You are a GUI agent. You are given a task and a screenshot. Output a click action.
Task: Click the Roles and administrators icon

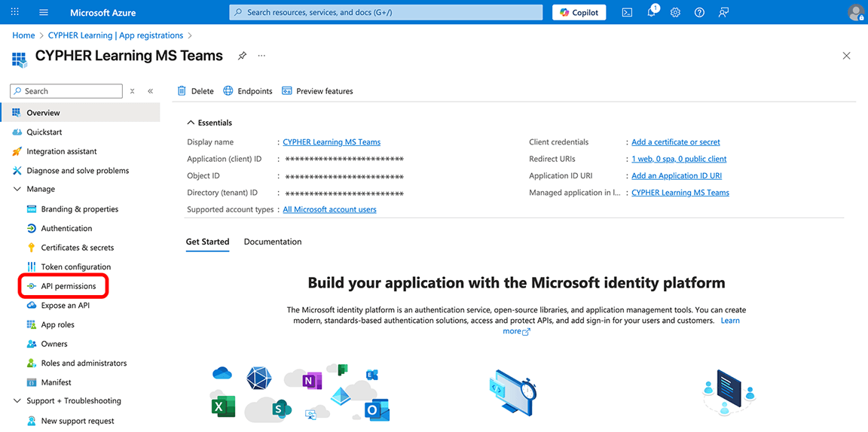point(32,364)
